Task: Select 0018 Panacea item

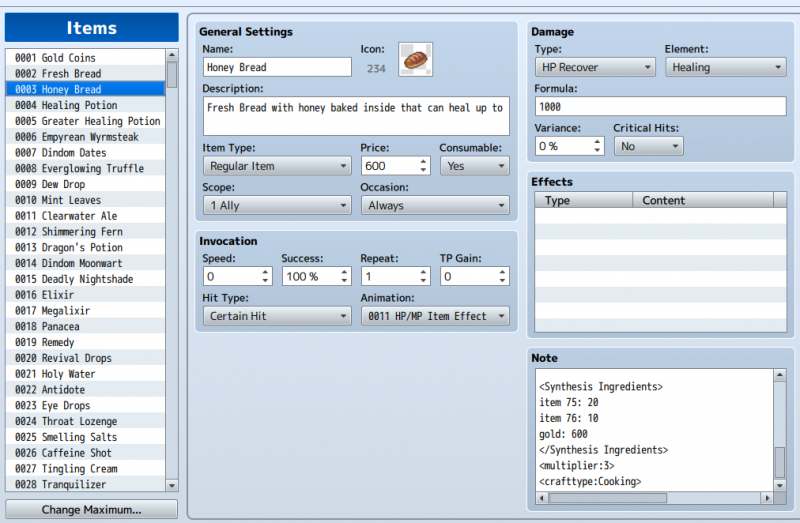Action: 85,327
